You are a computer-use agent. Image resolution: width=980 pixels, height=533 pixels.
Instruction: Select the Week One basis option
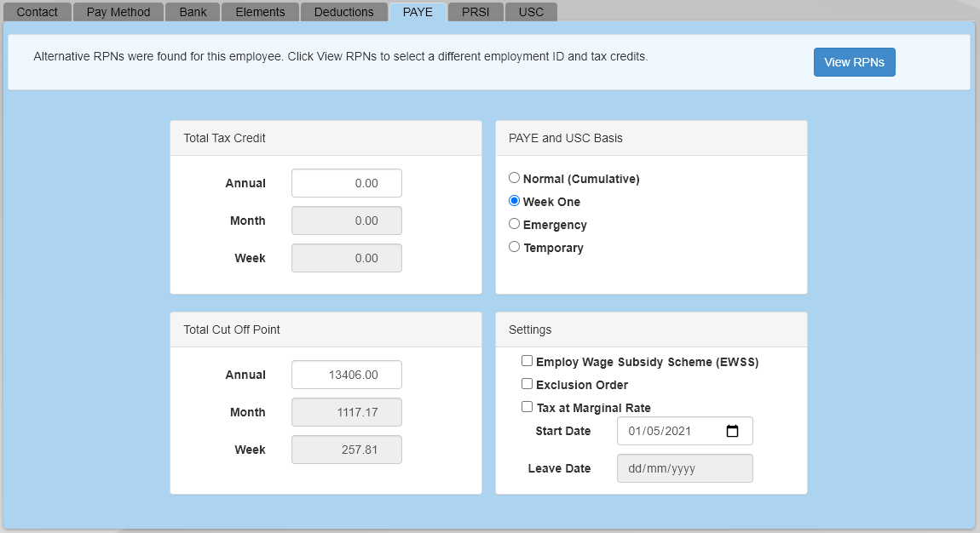(x=514, y=202)
